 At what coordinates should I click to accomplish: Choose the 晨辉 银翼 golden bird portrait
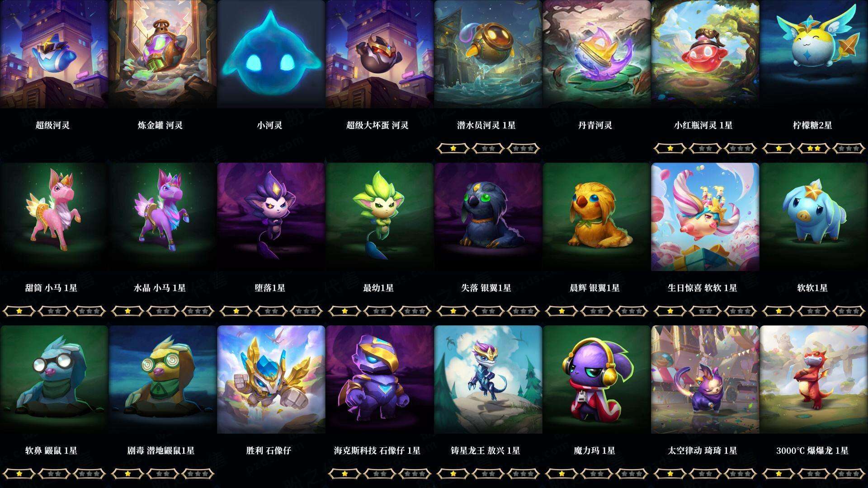click(596, 217)
